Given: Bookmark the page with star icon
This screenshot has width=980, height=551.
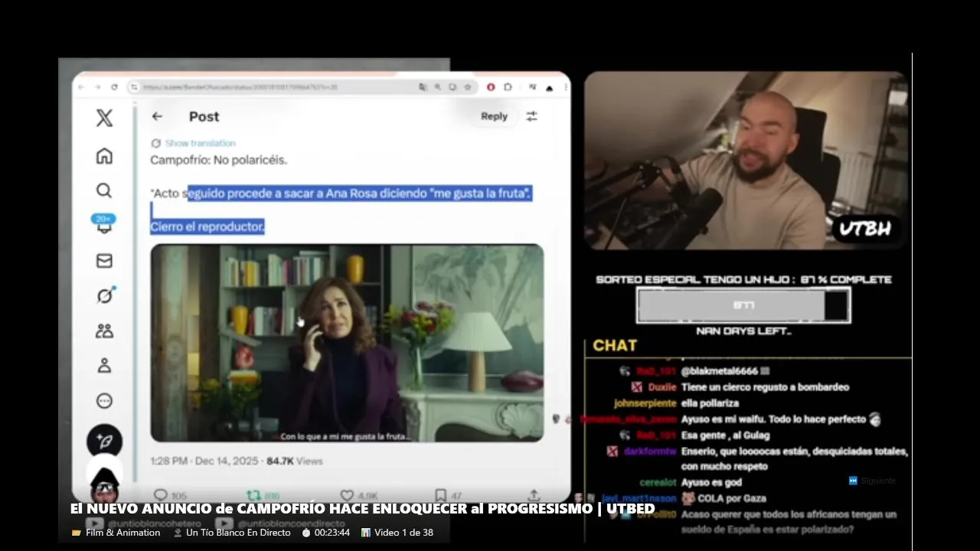Looking at the screenshot, I should coord(468,87).
